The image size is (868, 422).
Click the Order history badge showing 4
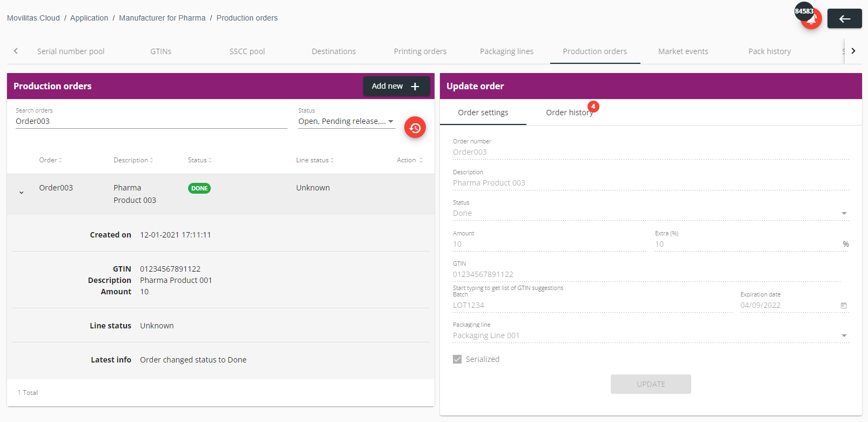click(593, 107)
